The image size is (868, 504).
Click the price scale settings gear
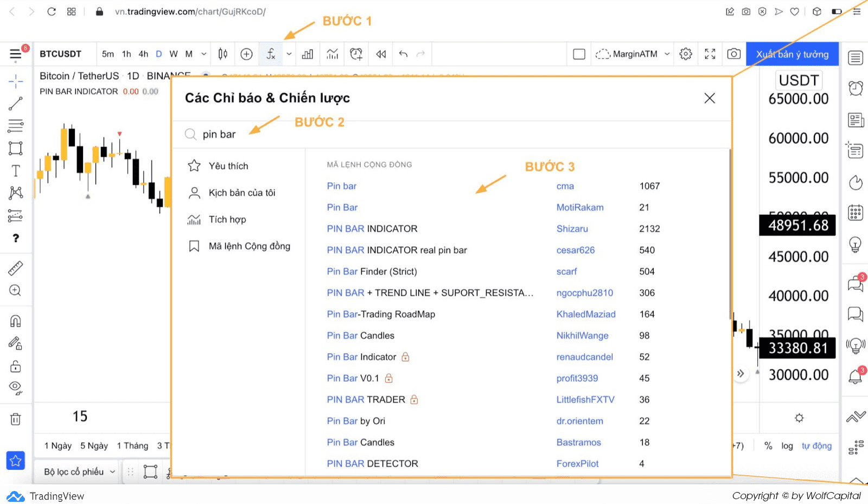[x=799, y=418]
